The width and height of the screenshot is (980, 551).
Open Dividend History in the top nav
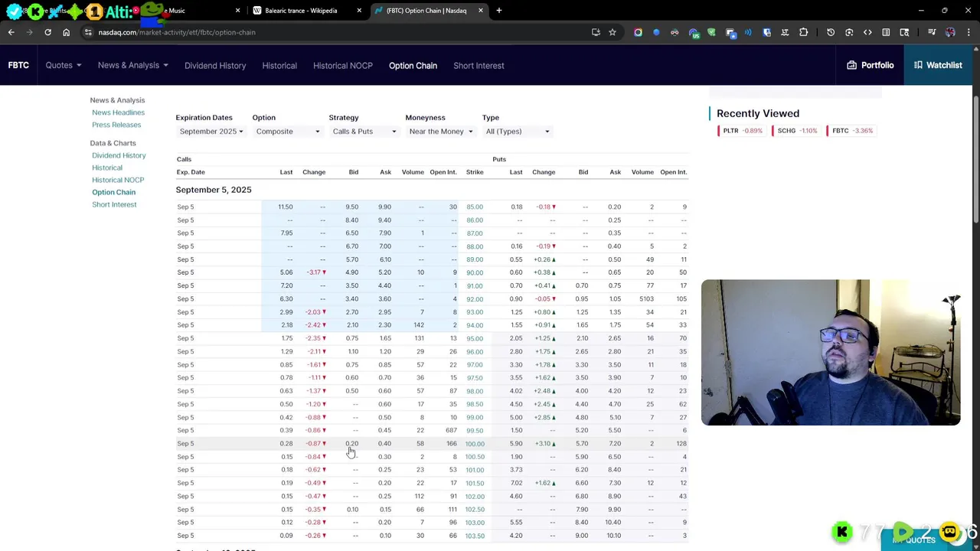tap(215, 65)
